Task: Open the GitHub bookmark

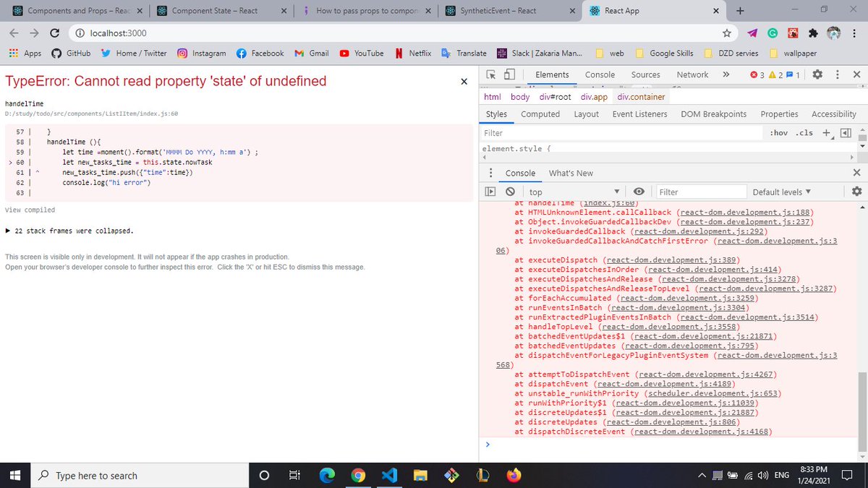Action: [x=71, y=53]
